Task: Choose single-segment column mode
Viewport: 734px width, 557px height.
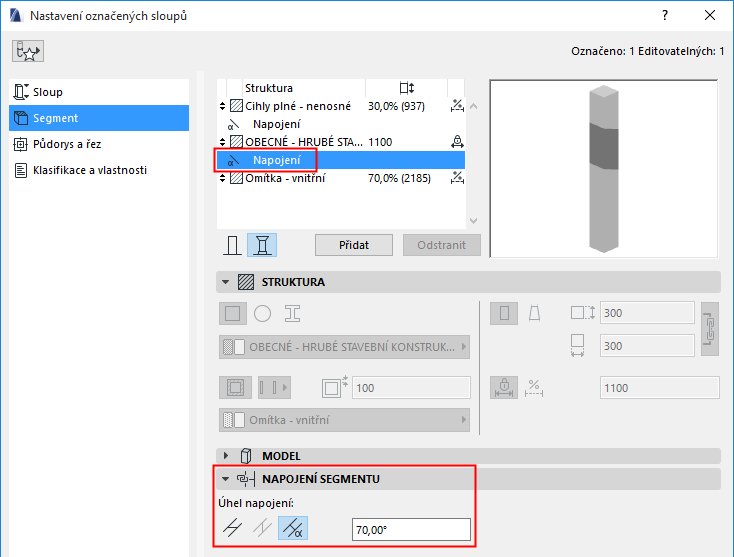Action: pyautogui.click(x=232, y=245)
